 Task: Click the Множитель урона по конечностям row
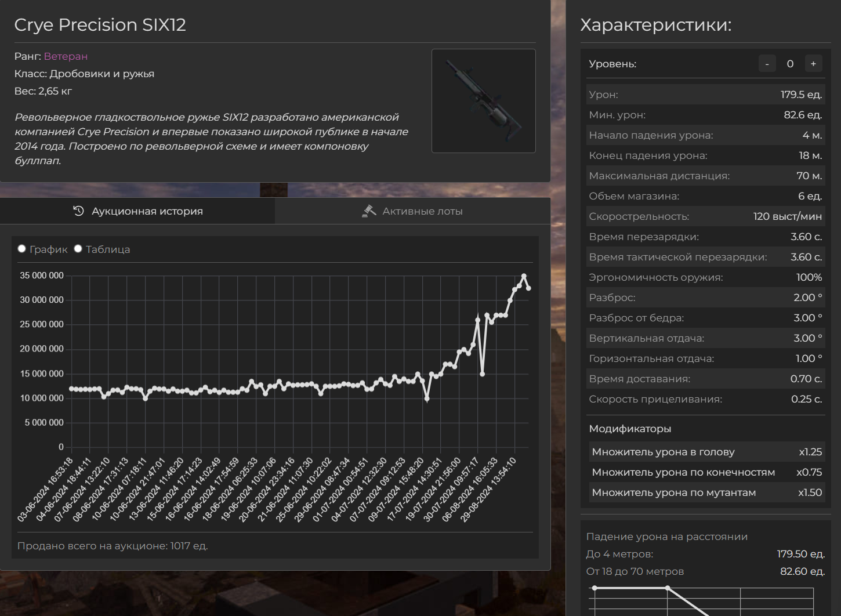click(x=706, y=472)
